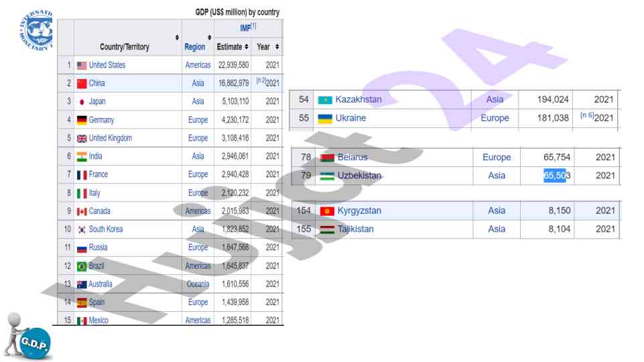Click Tajikistan estimate 8,104
Image resolution: width=644 pixels, height=362 pixels.
coord(560,229)
